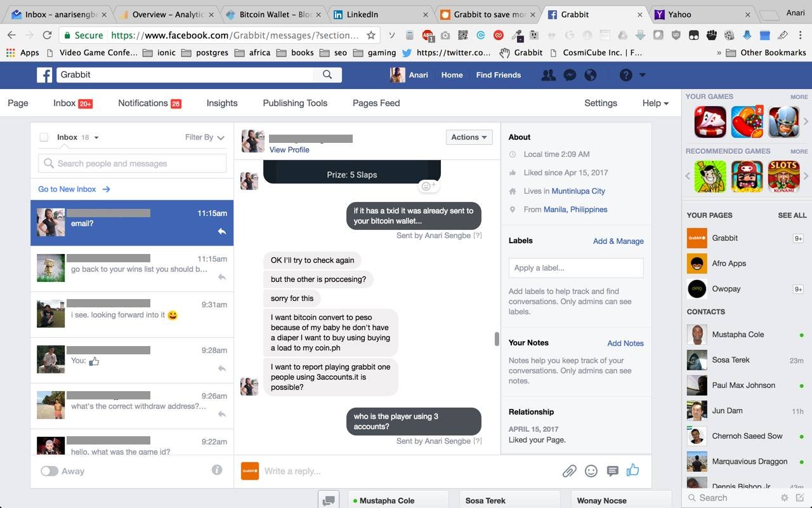Toggle the Away status switch
Image resolution: width=812 pixels, height=508 pixels.
49,471
